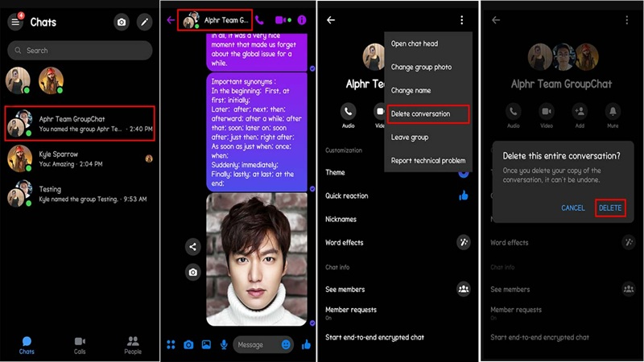
Task: Tap the camera icon beside the Chats title
Action: [x=122, y=23]
